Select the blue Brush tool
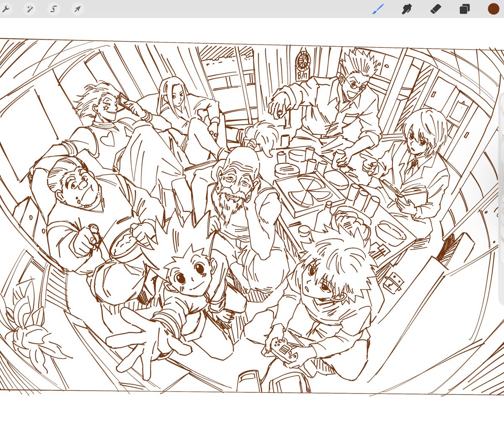504x423 pixels. pyautogui.click(x=378, y=9)
